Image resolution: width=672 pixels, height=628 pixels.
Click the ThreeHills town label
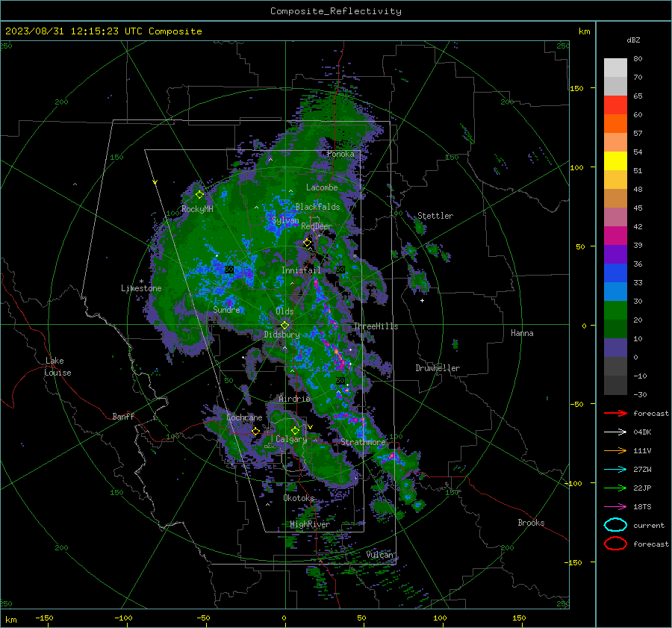tap(376, 326)
